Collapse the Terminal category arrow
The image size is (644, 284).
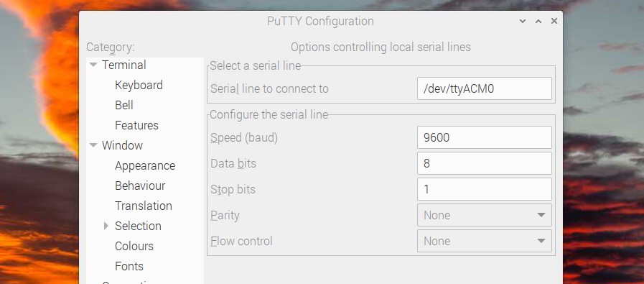[x=93, y=65]
